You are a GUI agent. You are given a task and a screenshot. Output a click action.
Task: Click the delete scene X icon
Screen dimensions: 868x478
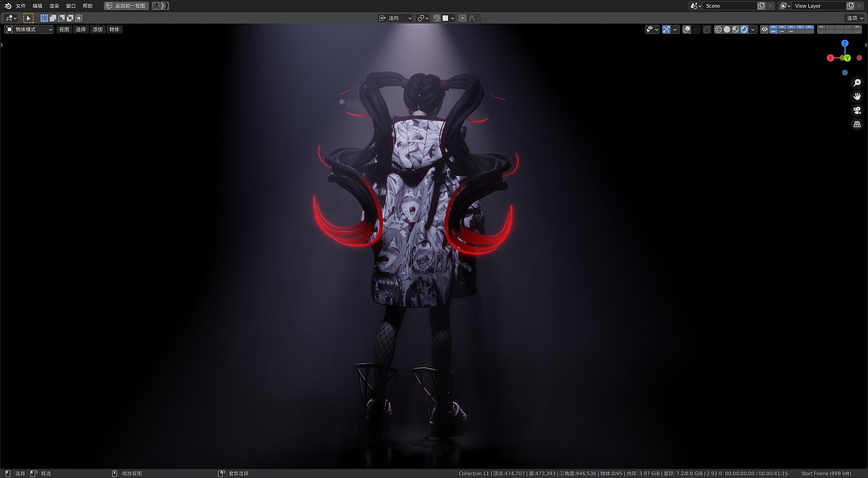[x=770, y=5]
